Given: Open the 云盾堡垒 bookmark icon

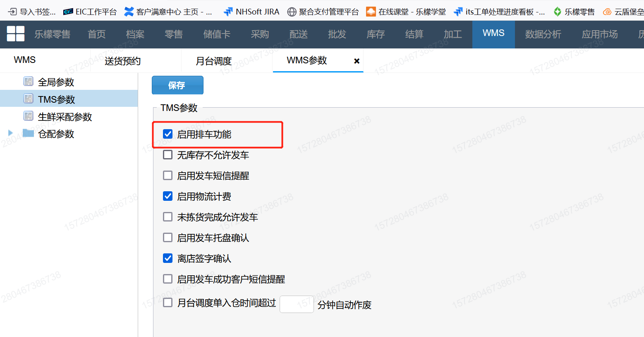Looking at the screenshot, I should tap(607, 12).
